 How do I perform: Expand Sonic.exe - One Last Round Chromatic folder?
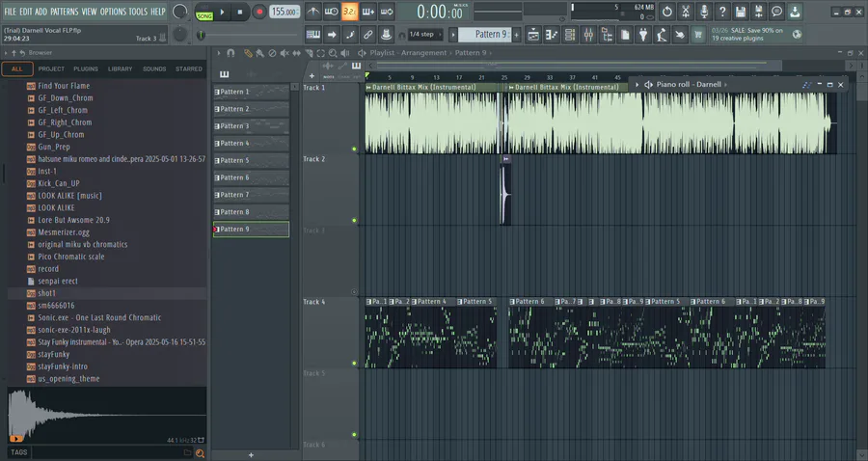(x=99, y=317)
